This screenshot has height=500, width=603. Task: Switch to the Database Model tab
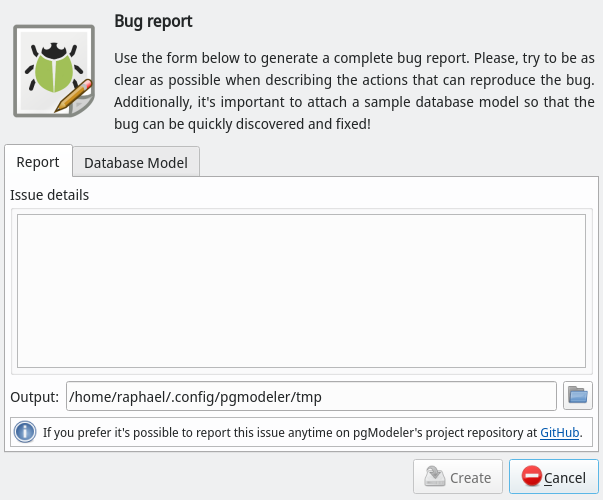(136, 163)
